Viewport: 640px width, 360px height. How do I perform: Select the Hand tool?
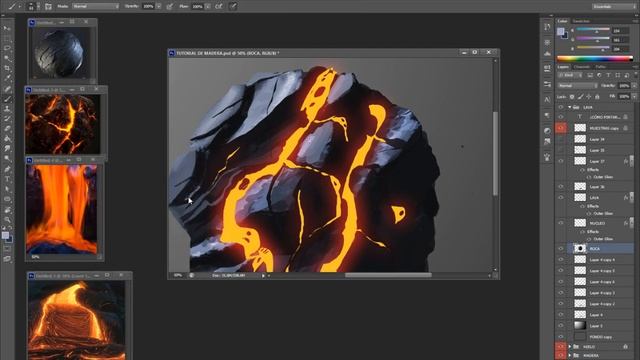click(7, 210)
